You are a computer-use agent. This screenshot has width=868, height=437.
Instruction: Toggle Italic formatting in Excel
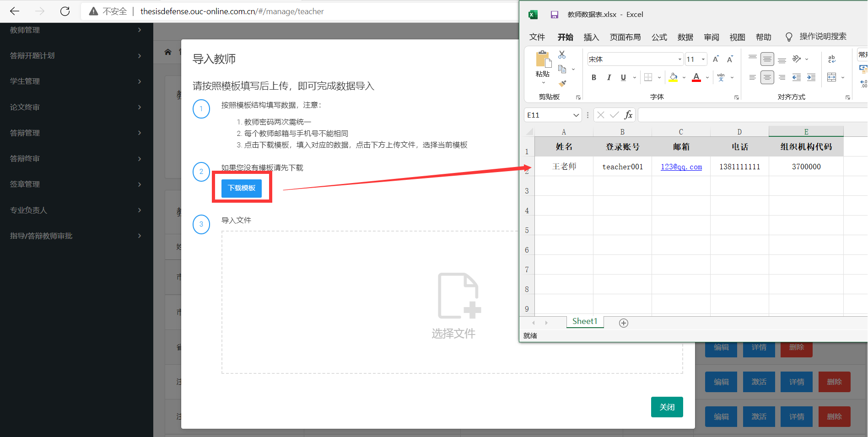coord(609,78)
